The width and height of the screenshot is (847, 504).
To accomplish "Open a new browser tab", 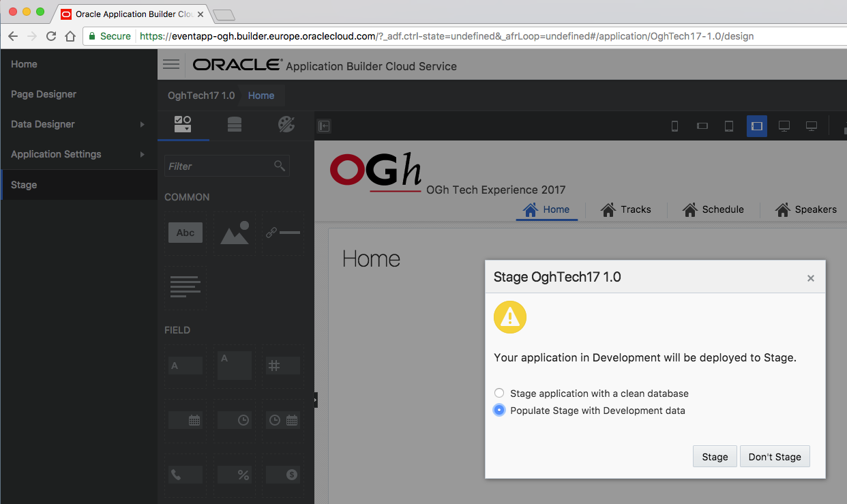I will 224,14.
